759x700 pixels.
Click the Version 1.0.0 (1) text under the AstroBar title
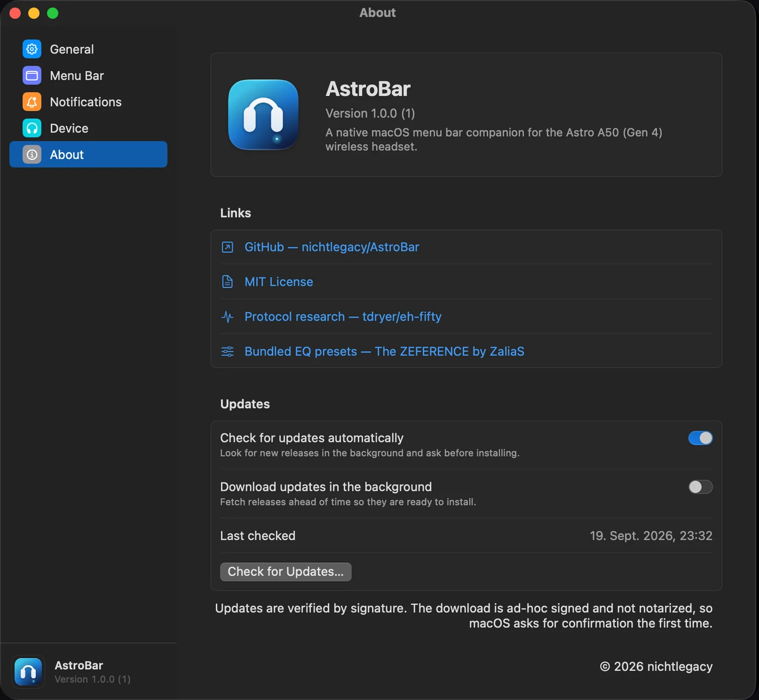[x=370, y=113]
